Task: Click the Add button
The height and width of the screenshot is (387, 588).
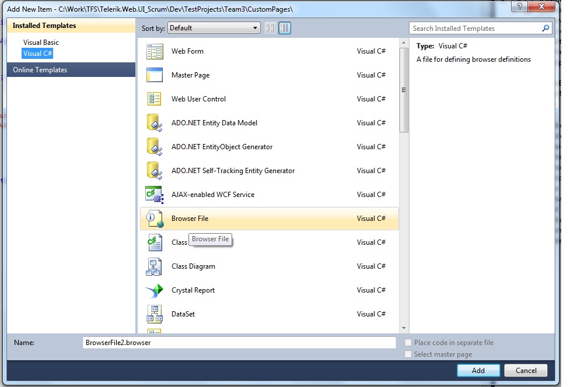Action: [478, 371]
